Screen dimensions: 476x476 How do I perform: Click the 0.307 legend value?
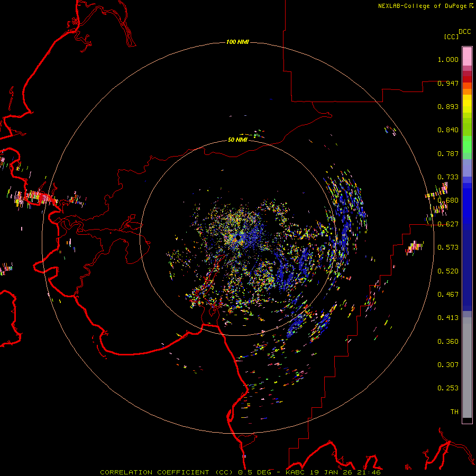pos(448,364)
